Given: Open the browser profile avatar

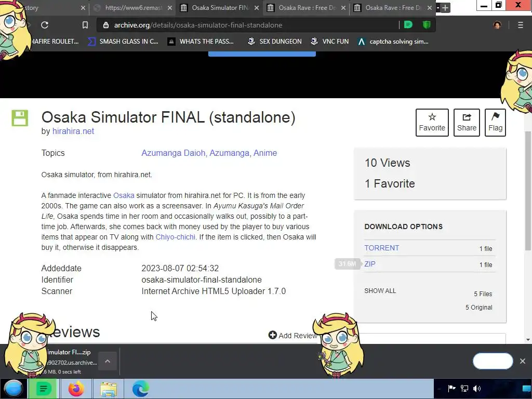Looking at the screenshot, I should click(x=497, y=25).
